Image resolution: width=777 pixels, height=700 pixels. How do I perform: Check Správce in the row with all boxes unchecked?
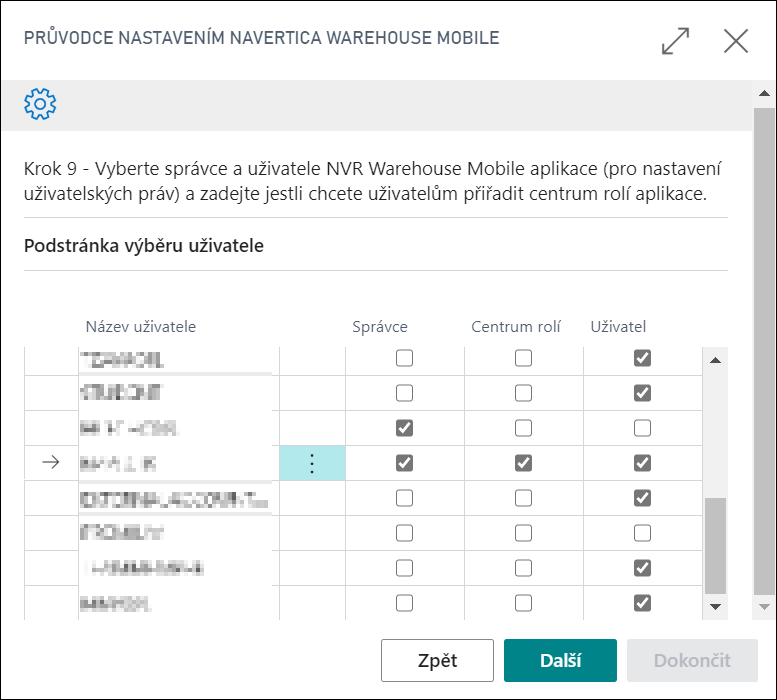[404, 533]
